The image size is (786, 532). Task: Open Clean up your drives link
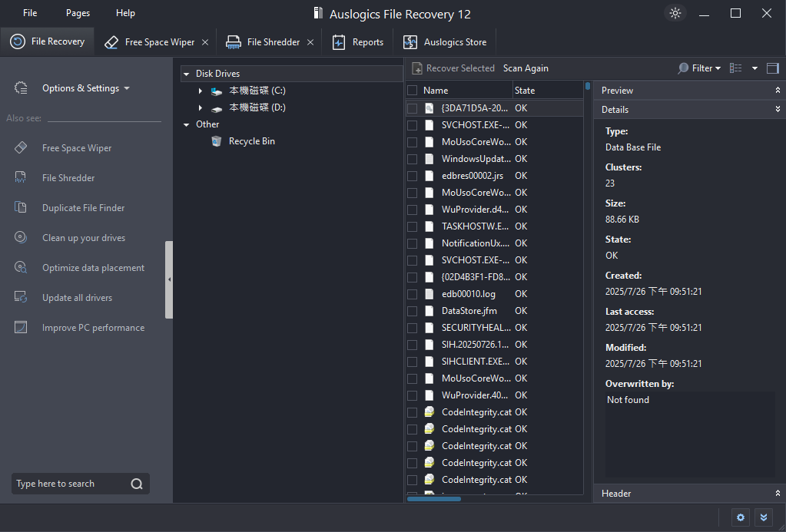(x=84, y=237)
